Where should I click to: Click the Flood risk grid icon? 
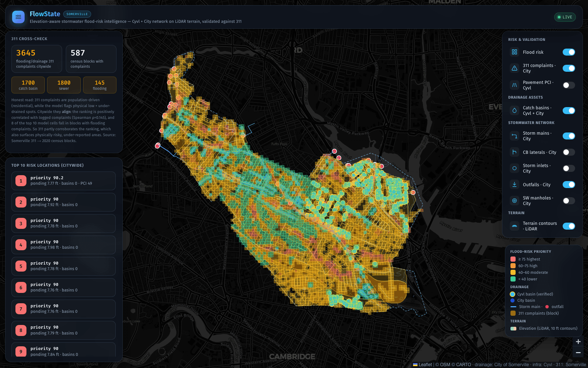(514, 52)
